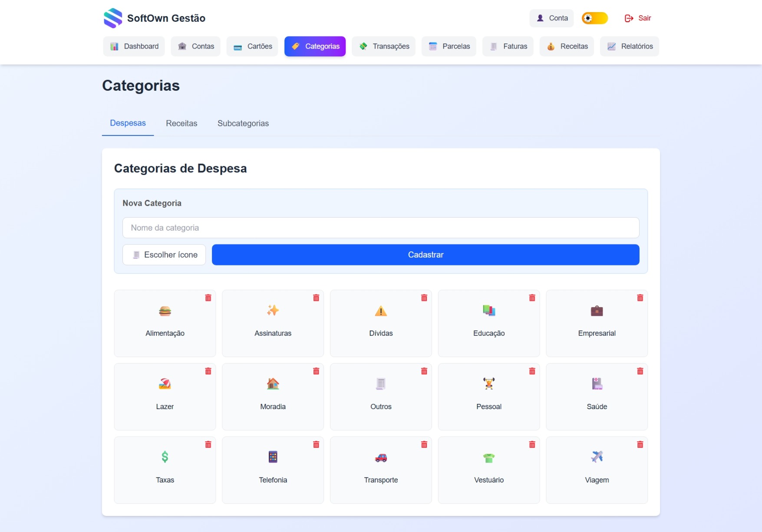
Task: Open the Escolher ícone picker
Action: pyautogui.click(x=164, y=255)
